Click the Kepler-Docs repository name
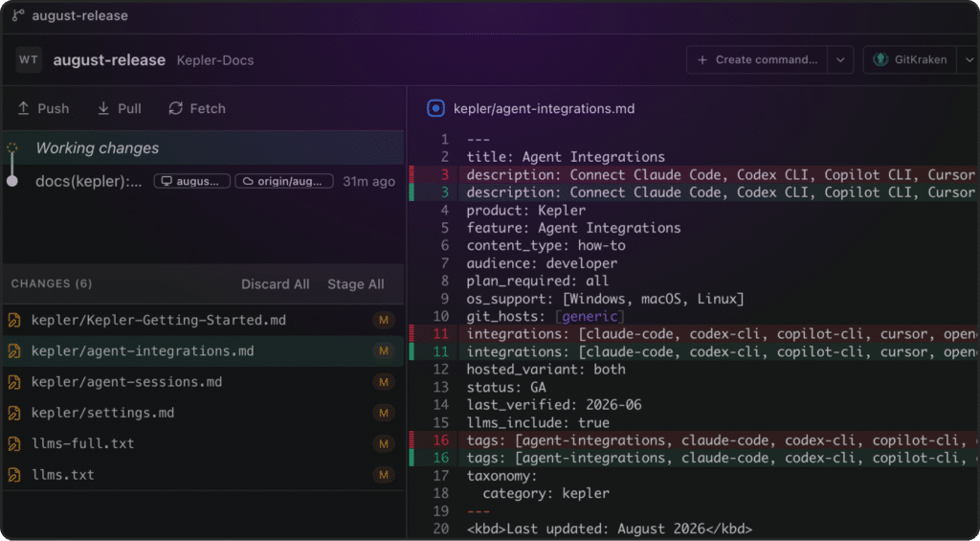The width and height of the screenshot is (980, 541). tap(215, 60)
